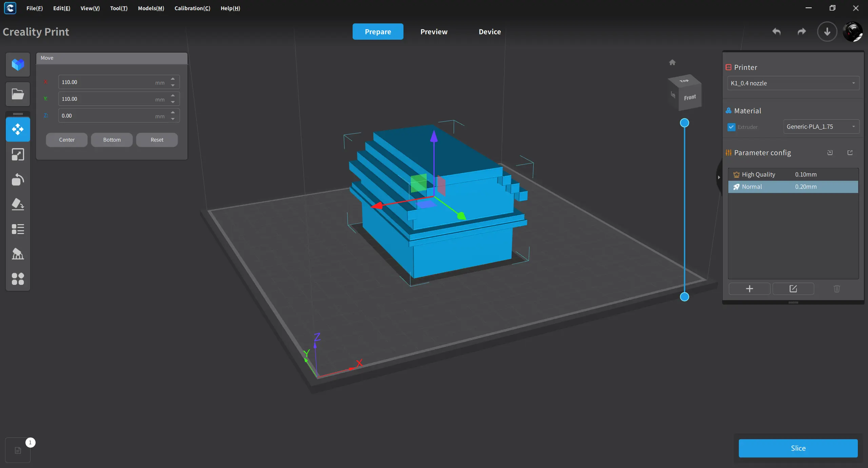Switch to the Preview tab
Image resolution: width=868 pixels, height=468 pixels.
(x=434, y=32)
